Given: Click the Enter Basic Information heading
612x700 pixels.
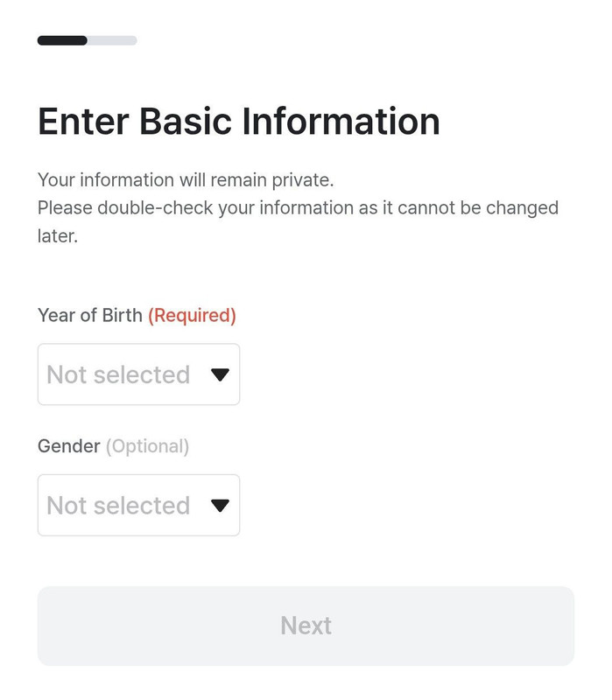Looking at the screenshot, I should tap(238, 122).
